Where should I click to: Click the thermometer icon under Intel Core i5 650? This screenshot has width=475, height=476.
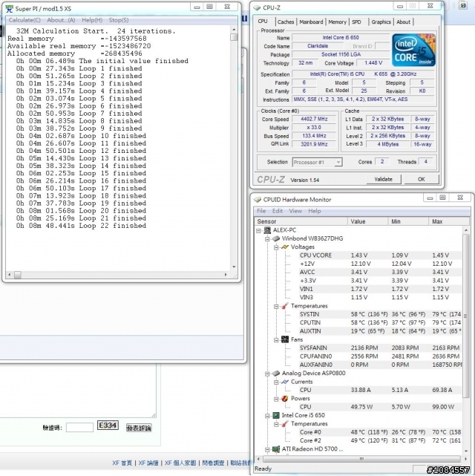[285, 423]
